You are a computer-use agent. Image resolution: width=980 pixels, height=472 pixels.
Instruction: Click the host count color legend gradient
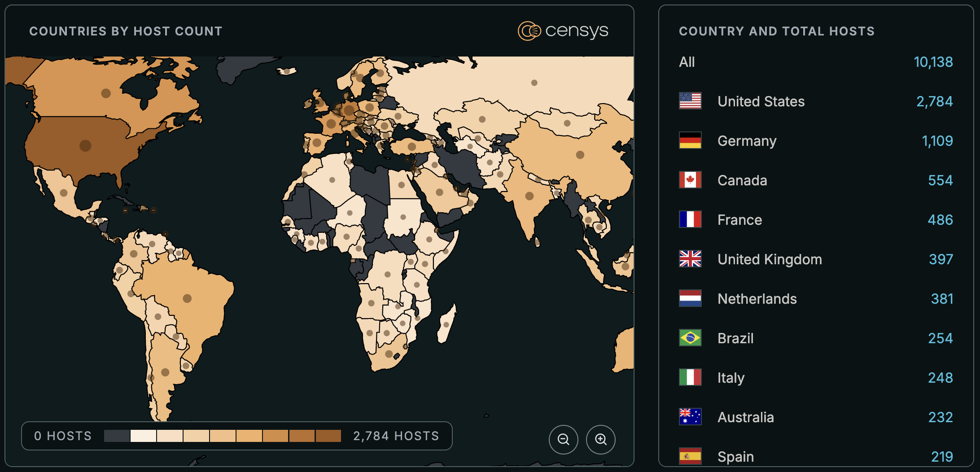point(222,435)
